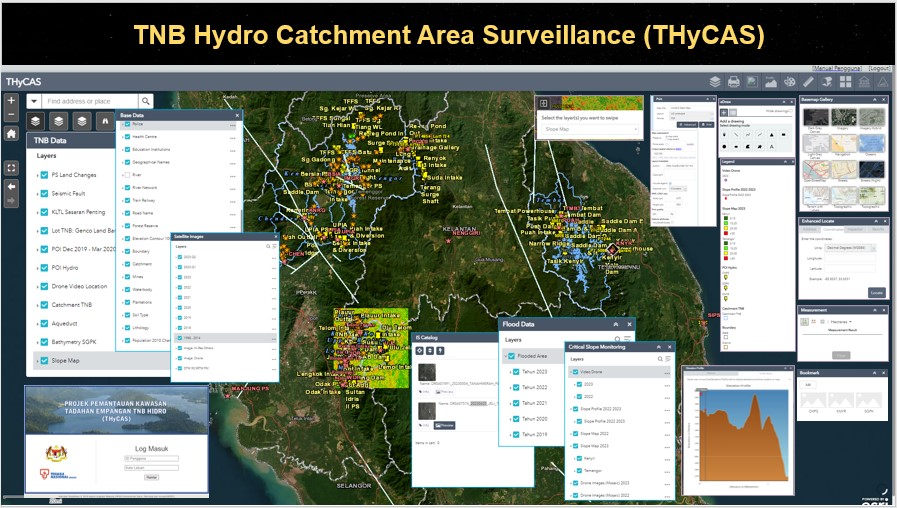
Task: Close the Base Data panel
Action: click(237, 115)
